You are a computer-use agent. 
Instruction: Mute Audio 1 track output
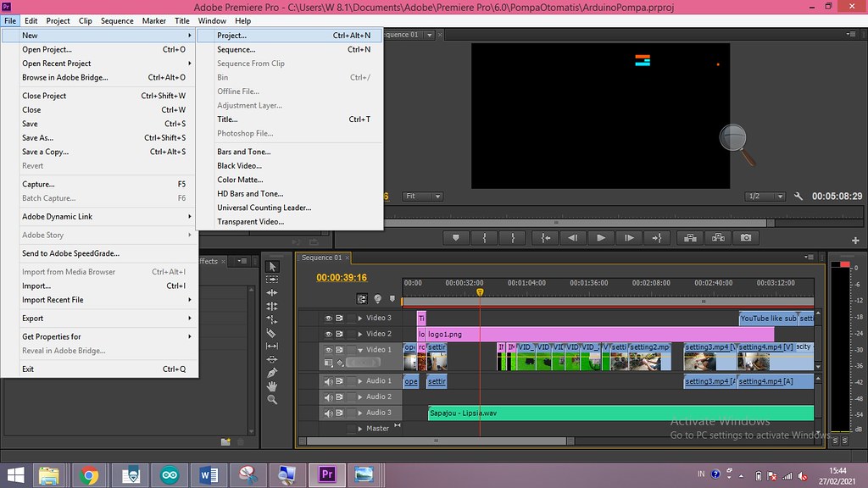(x=328, y=381)
